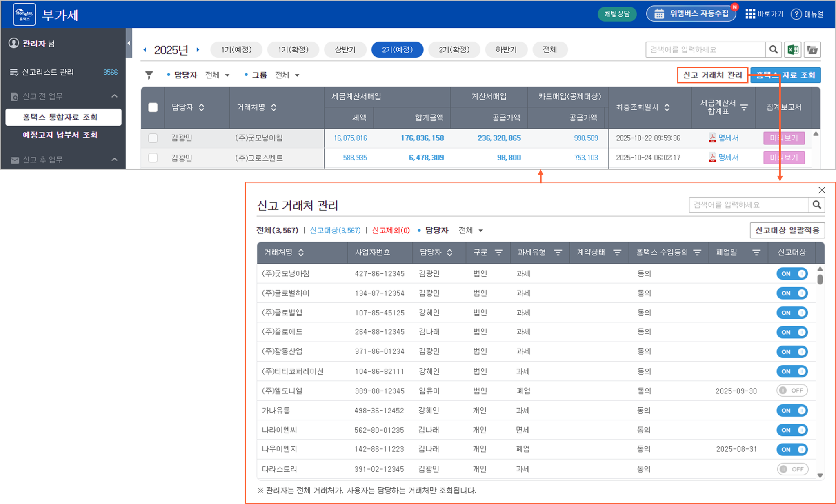Click the funnel filter icon
Screen dimensions: 836x504
point(149,75)
